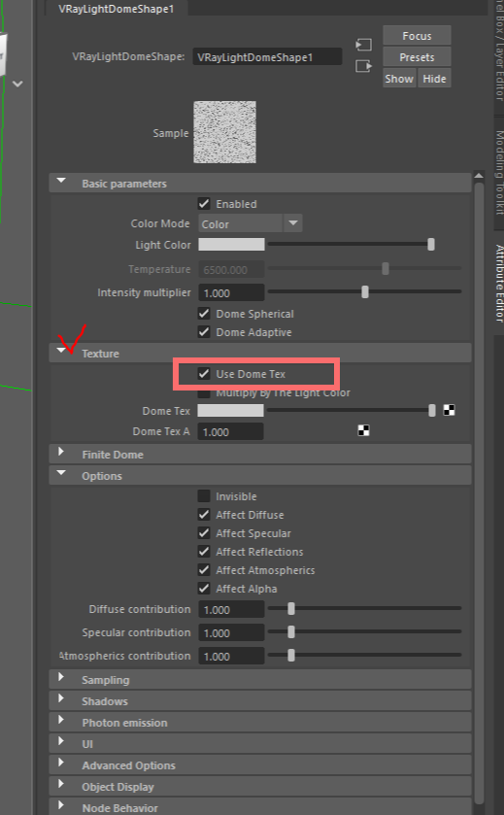Toggle Dome Spherical checkbox

[204, 314]
